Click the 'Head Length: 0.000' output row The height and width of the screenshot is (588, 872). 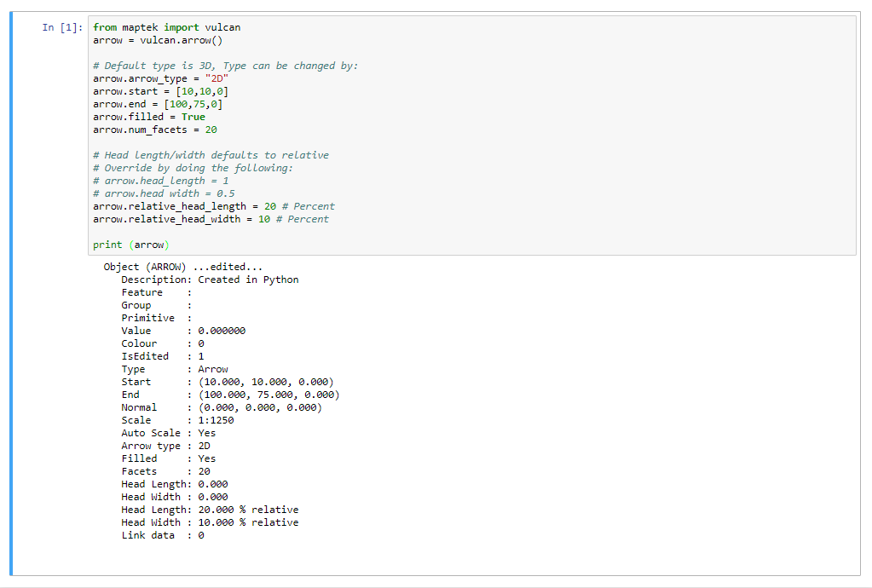click(175, 484)
